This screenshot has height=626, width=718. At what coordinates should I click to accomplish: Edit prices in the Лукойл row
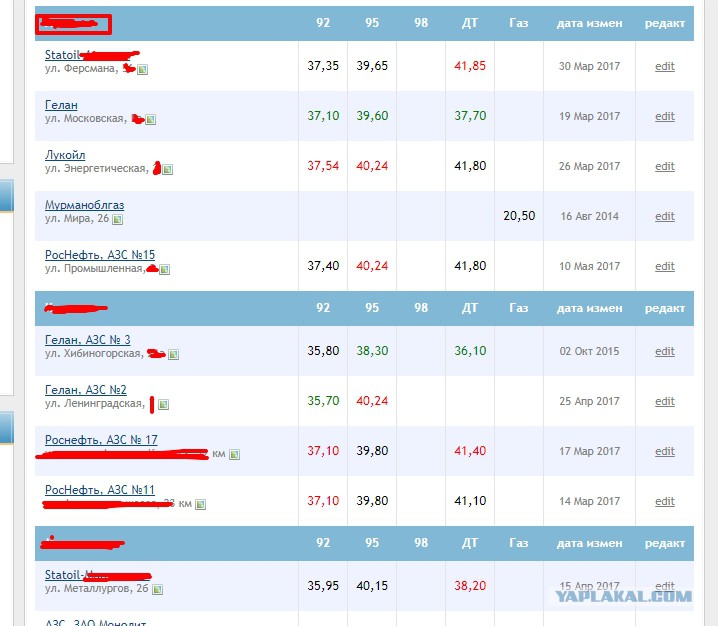(x=664, y=166)
